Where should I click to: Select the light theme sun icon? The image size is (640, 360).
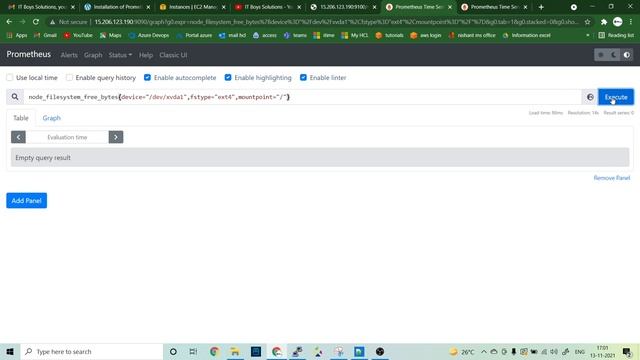(600, 55)
